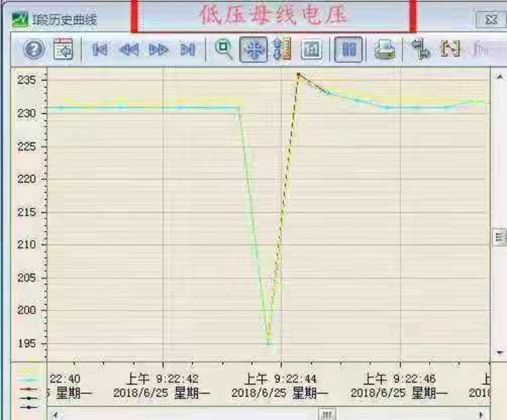Step backward with the rewind arrows
507x420 pixels.
pyautogui.click(x=129, y=50)
